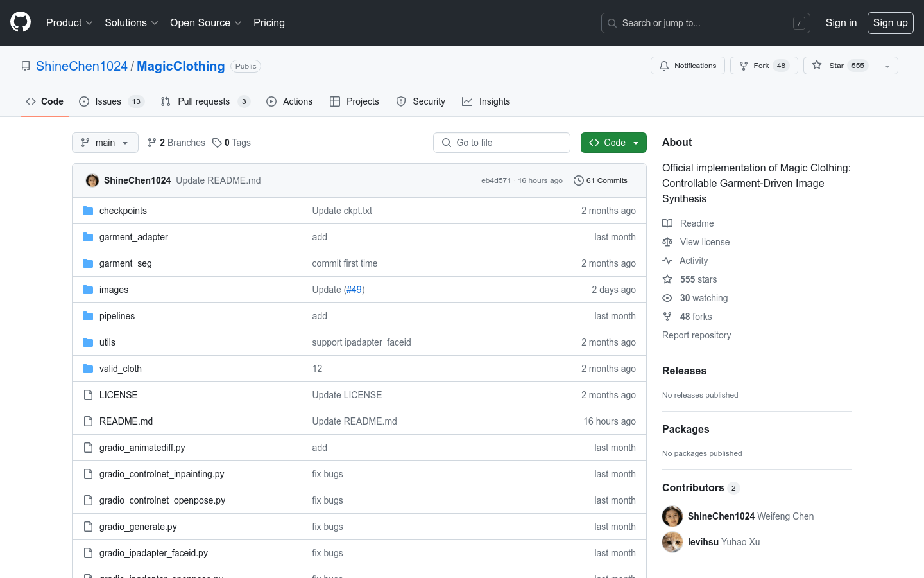
Task: Click levihsu contributor avatar
Action: [672, 542]
